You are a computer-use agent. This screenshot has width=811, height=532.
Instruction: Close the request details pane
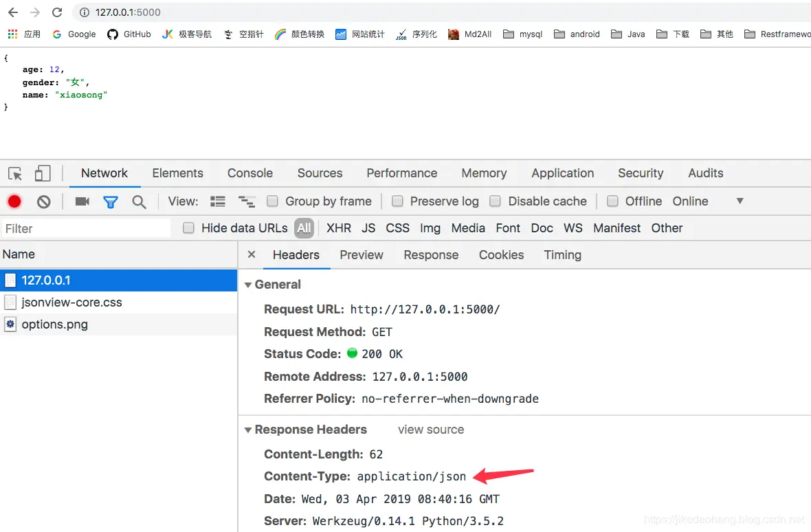(x=252, y=254)
